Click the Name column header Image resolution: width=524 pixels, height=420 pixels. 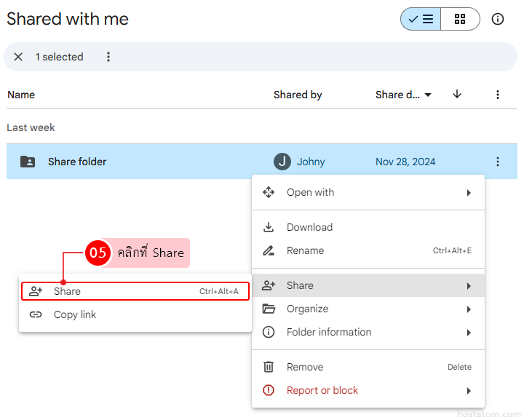coord(21,95)
